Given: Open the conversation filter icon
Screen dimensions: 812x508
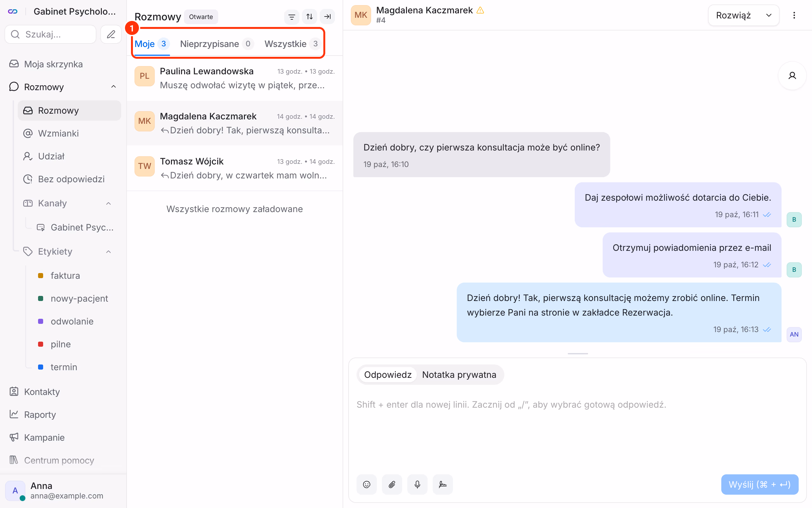Looking at the screenshot, I should [x=291, y=17].
